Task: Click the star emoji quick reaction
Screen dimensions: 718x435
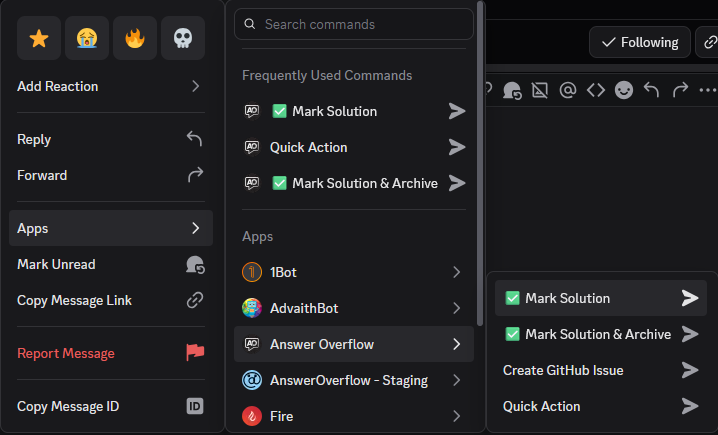Action: click(39, 38)
